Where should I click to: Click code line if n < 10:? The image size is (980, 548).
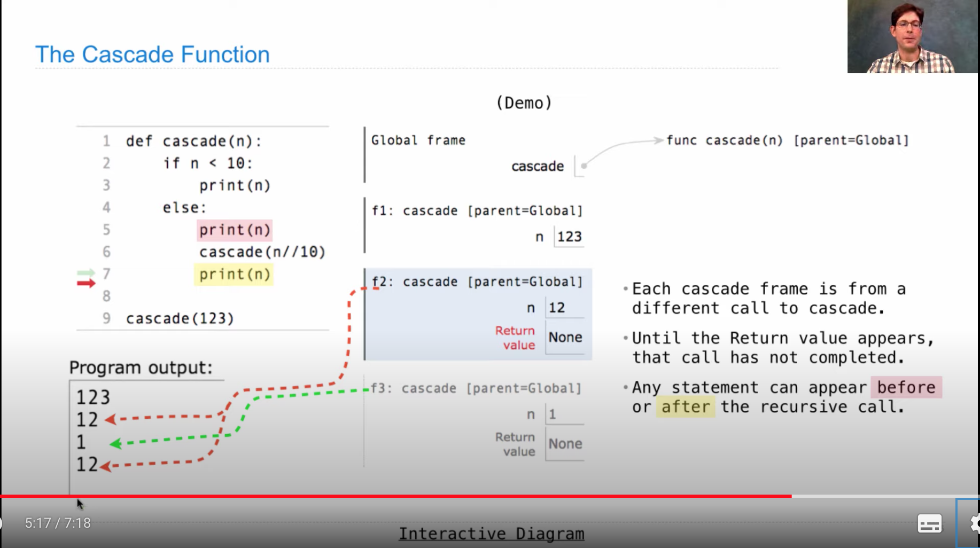(208, 163)
